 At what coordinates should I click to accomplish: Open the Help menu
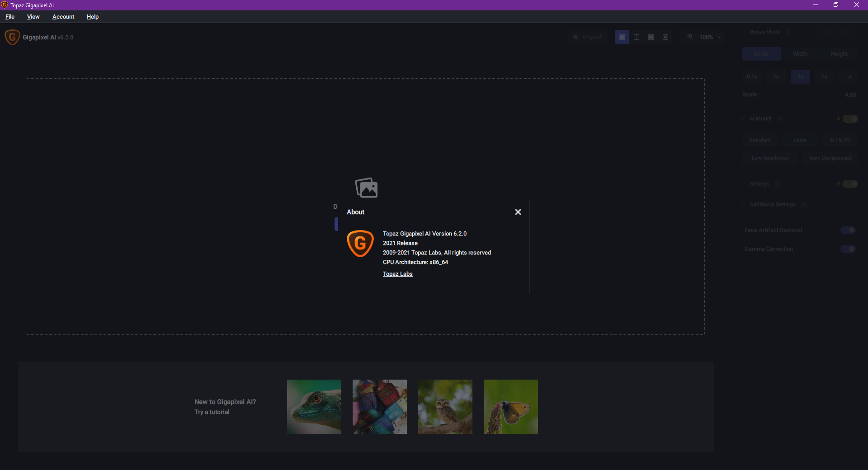coord(93,17)
